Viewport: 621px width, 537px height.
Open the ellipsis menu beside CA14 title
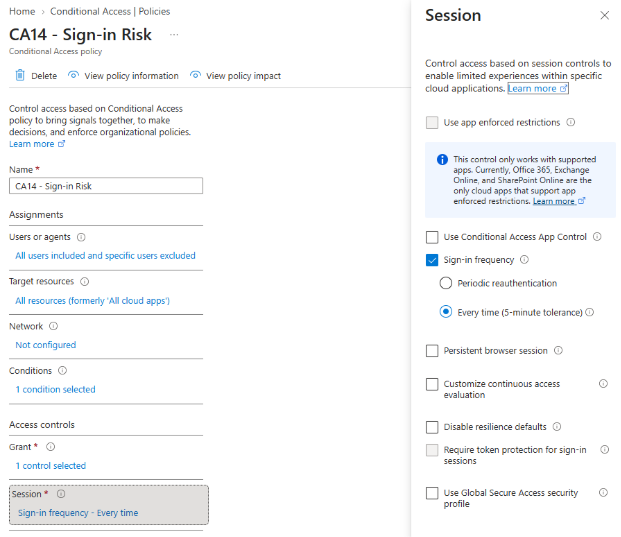coord(174,35)
